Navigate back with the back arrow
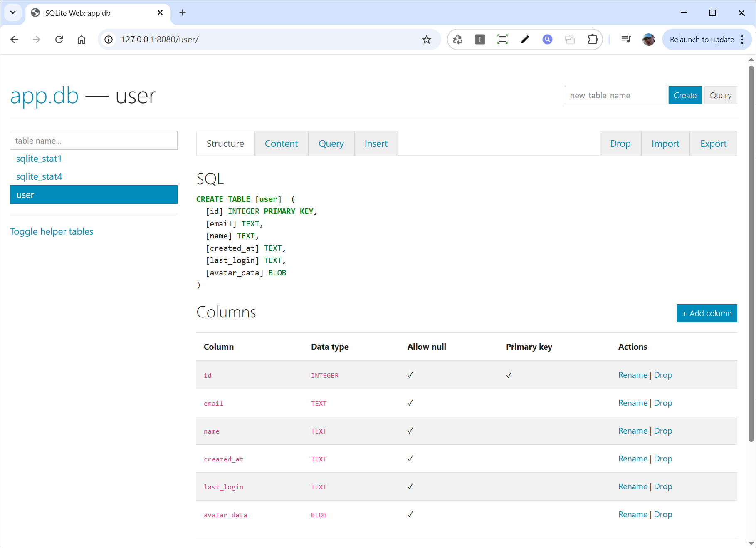 click(14, 40)
